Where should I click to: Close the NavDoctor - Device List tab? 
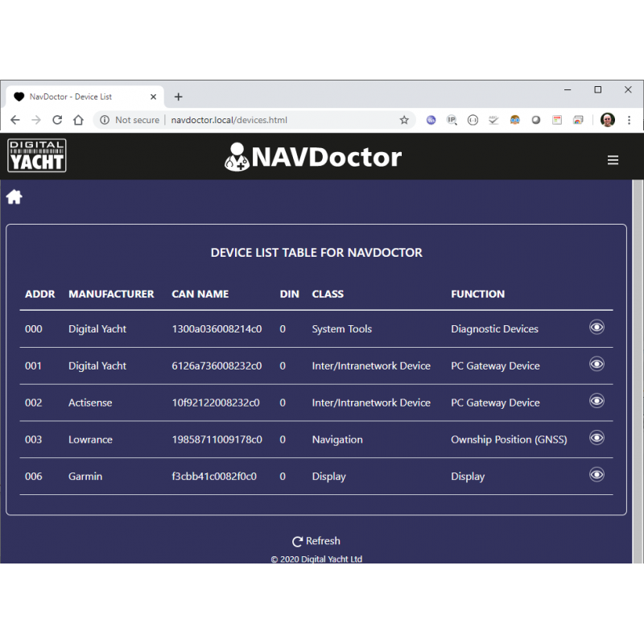[154, 97]
